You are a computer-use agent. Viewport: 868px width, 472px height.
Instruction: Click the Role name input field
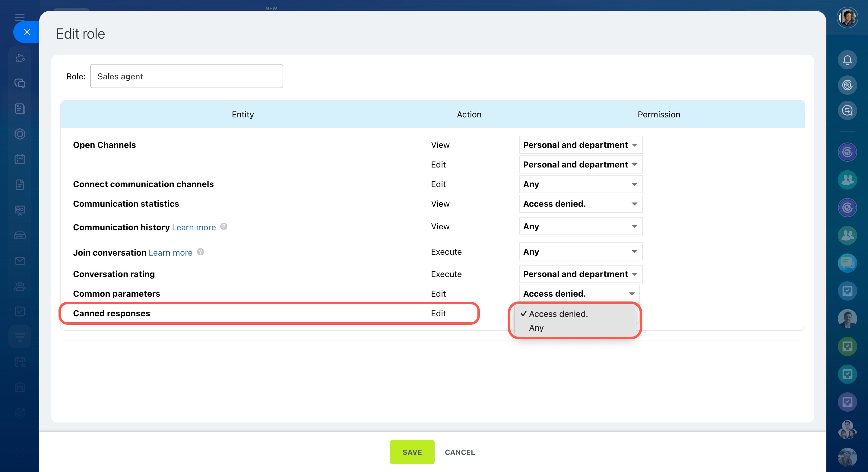(186, 76)
